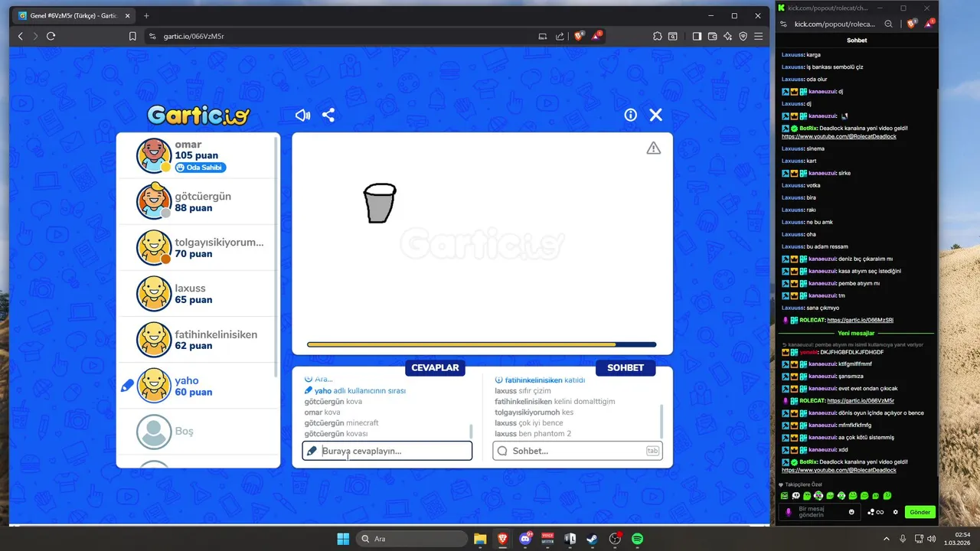
Task: Open Kick chat settings gear
Action: pos(895,512)
